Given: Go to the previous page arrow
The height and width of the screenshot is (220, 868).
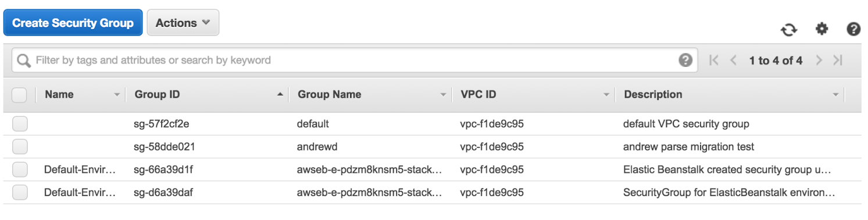Looking at the screenshot, I should tap(734, 60).
